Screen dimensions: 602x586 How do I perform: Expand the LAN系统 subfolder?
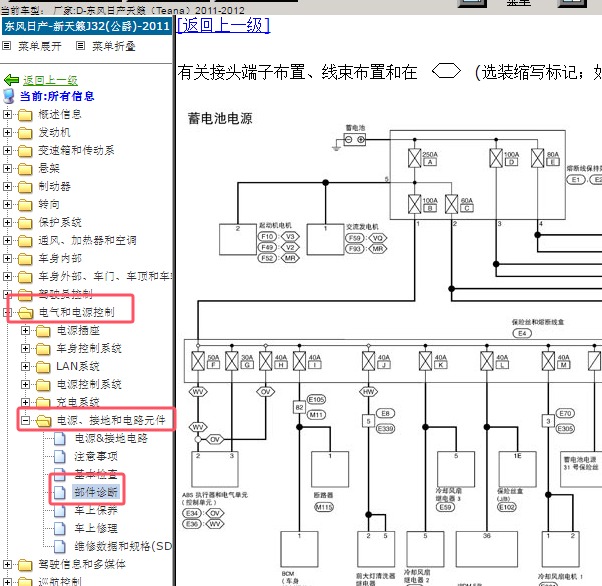point(25,366)
